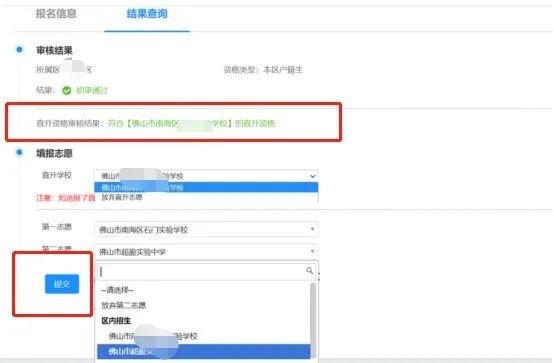
Task: Switch to the 结果查询 tab
Action: [x=147, y=13]
